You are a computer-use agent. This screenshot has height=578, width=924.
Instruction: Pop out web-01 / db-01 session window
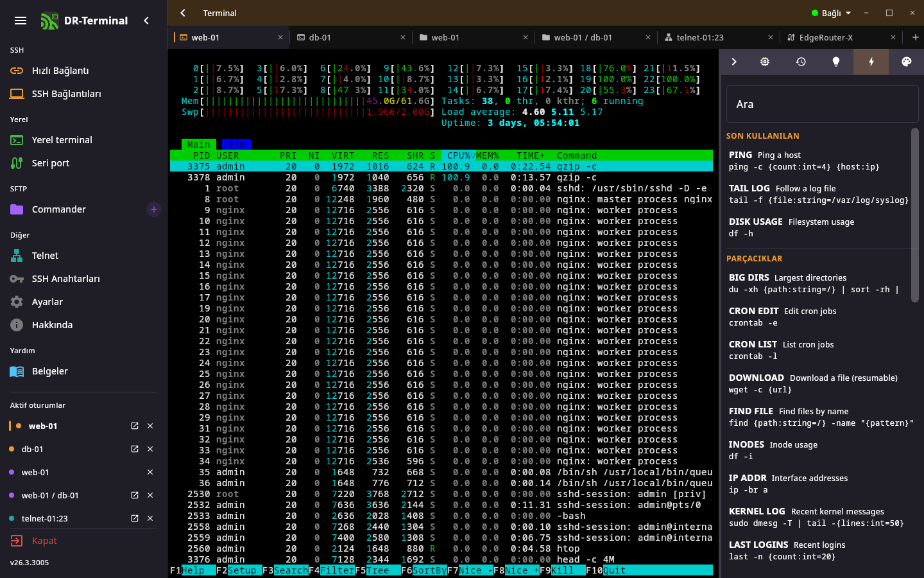coord(135,495)
